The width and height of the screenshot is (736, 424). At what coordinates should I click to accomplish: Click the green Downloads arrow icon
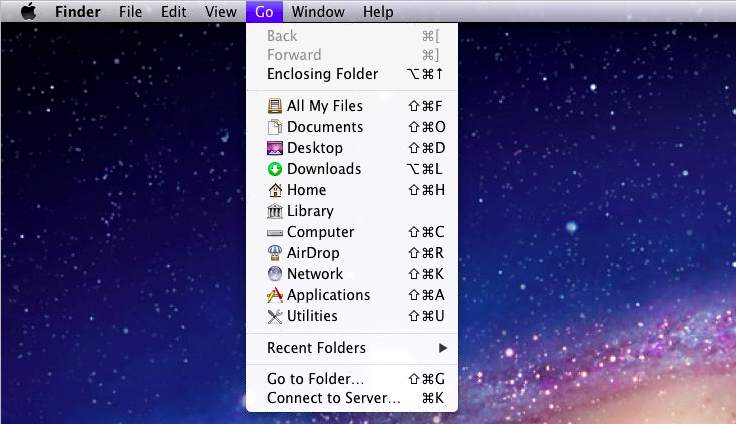click(x=275, y=169)
